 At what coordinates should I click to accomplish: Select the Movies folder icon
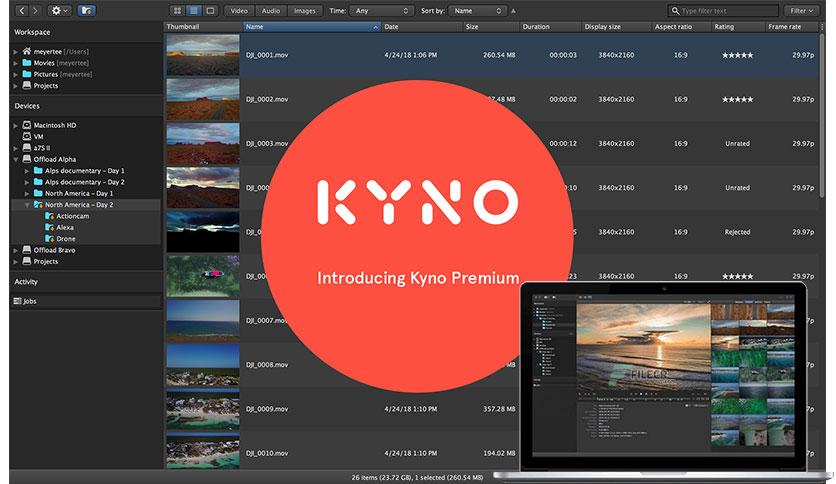click(27, 62)
